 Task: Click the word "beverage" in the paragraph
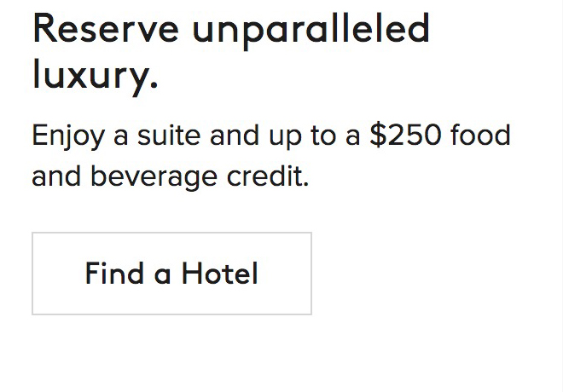click(154, 176)
